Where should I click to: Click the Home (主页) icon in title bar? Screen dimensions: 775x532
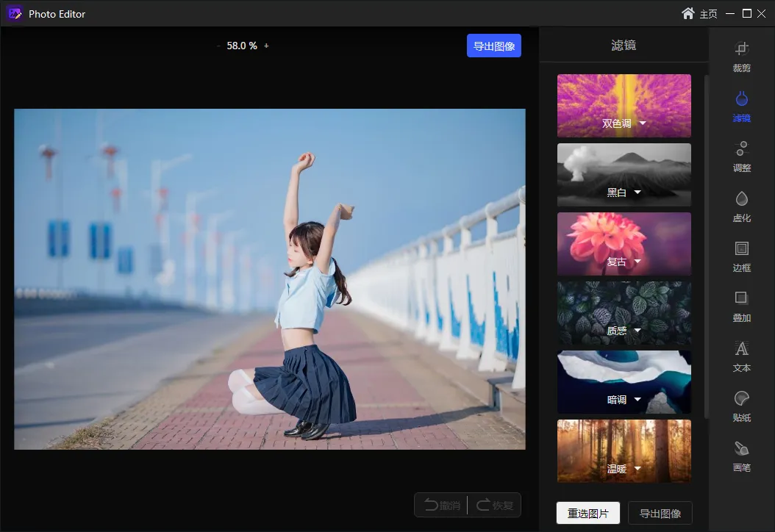click(x=688, y=13)
